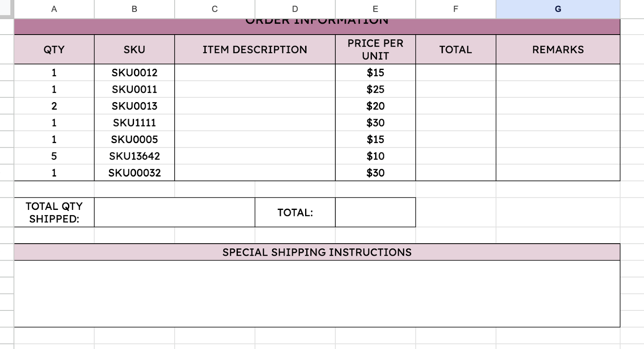Click the TOTAL cell for SKU00032 row
Viewport: 644px width, 349px height.
click(456, 173)
